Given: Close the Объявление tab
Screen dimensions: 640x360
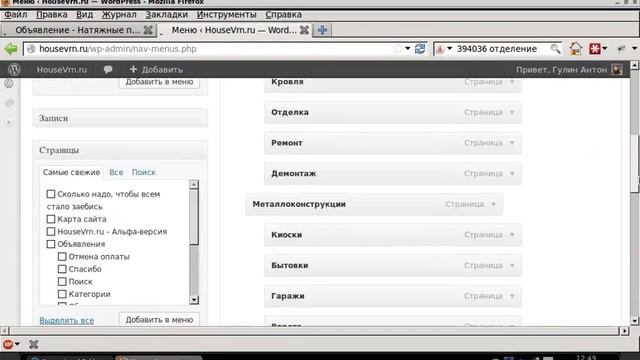Looking at the screenshot, I should coord(149,30).
